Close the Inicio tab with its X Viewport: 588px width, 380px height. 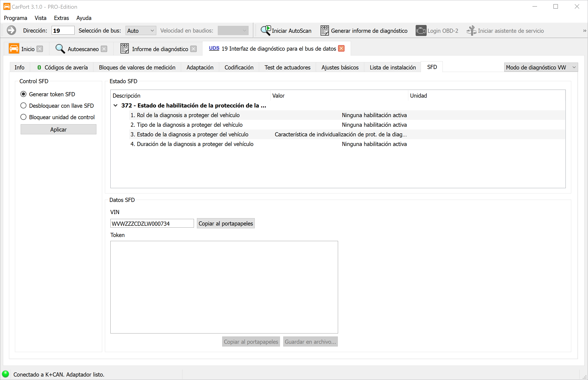pos(40,49)
